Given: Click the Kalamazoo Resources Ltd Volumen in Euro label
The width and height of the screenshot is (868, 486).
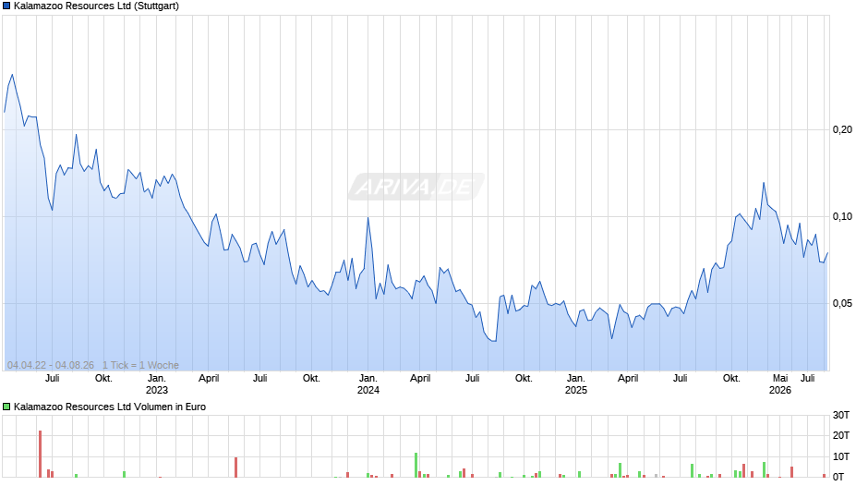Looking at the screenshot, I should coord(110,407).
